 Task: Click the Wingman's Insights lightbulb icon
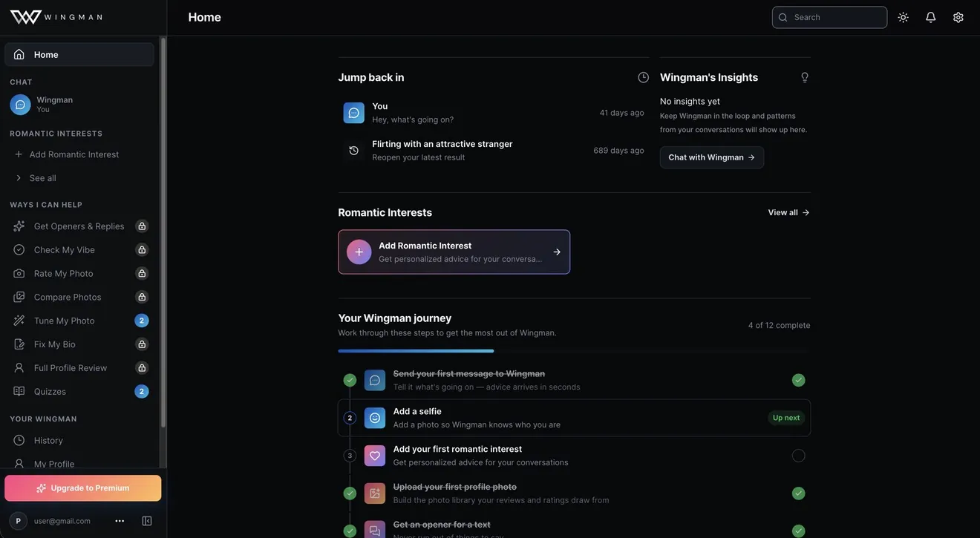(x=805, y=77)
